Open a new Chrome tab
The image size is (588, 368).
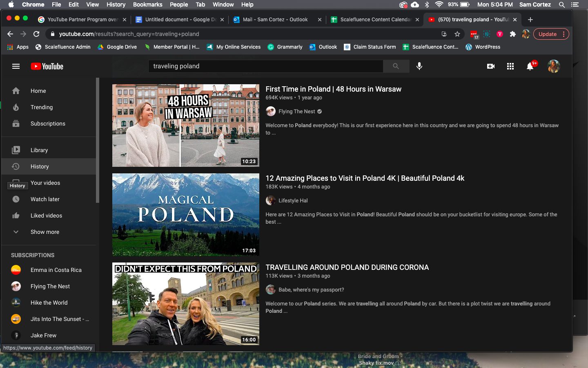[530, 20]
